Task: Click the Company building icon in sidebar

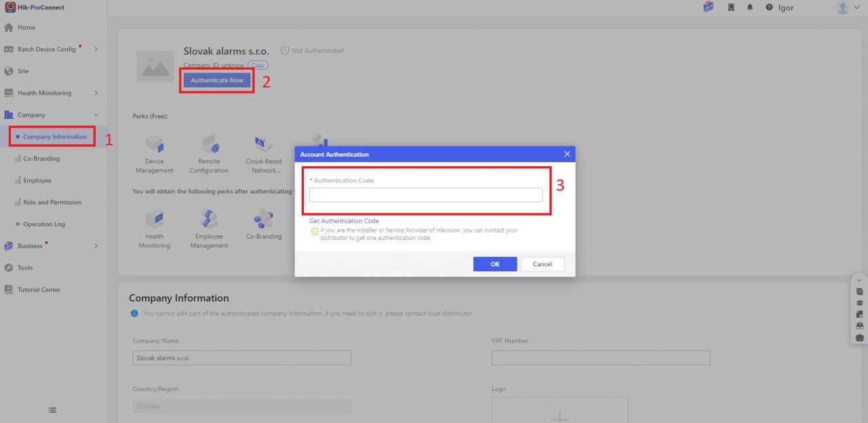Action: (9, 115)
